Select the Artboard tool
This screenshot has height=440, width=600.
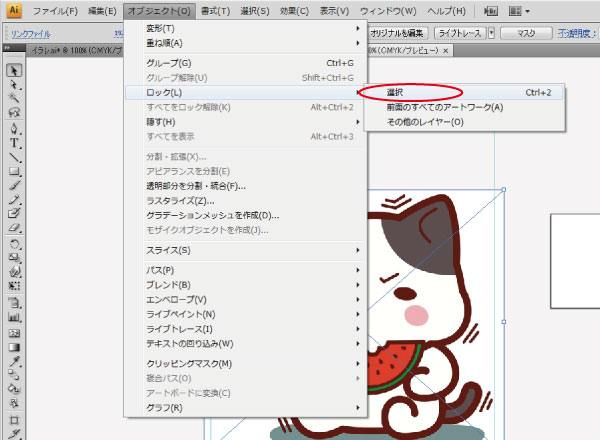coord(14,420)
